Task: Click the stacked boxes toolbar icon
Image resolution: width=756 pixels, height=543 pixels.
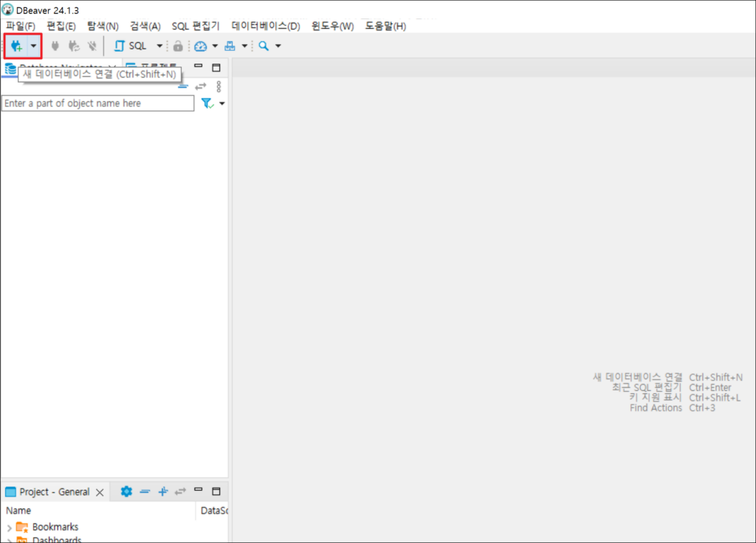Action: (x=230, y=46)
